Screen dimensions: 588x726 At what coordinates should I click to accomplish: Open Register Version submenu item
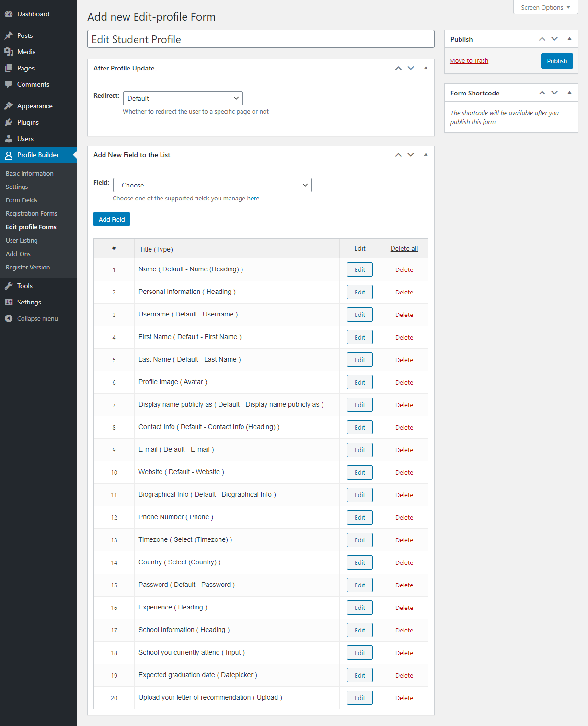pos(28,267)
